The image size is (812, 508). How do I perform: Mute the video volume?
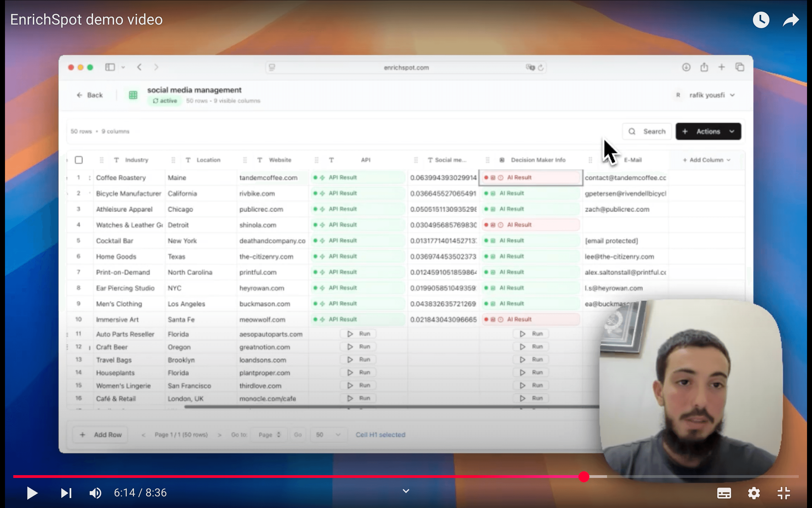95,493
